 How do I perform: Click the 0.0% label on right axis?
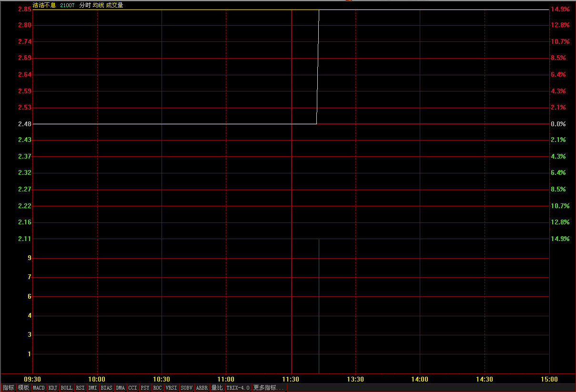pos(558,124)
